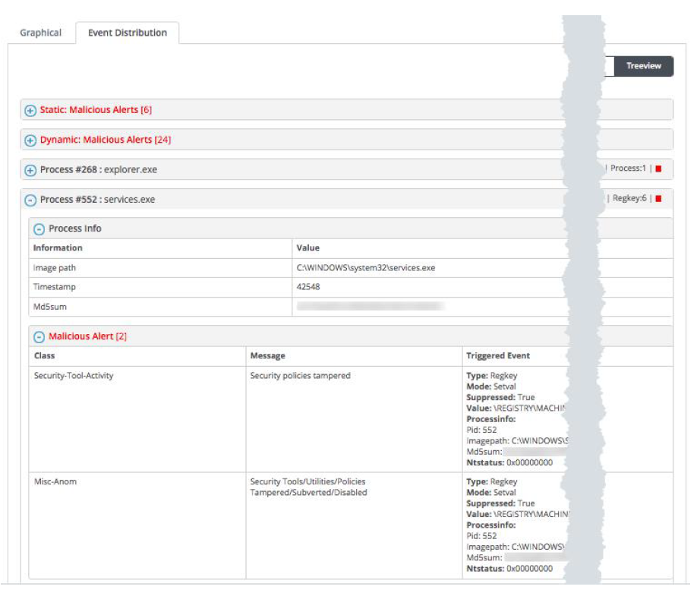Click the Process:1 count on explorer.exe row
The image size is (700, 596).
pos(628,169)
